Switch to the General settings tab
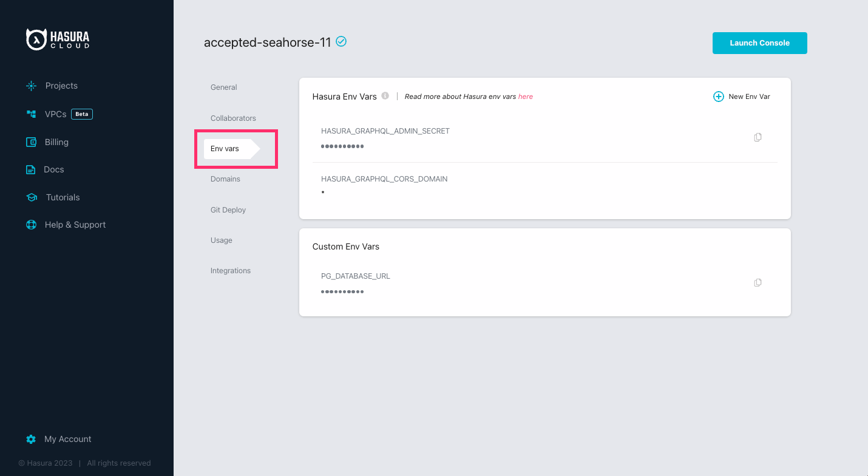Image resolution: width=868 pixels, height=476 pixels. click(223, 87)
